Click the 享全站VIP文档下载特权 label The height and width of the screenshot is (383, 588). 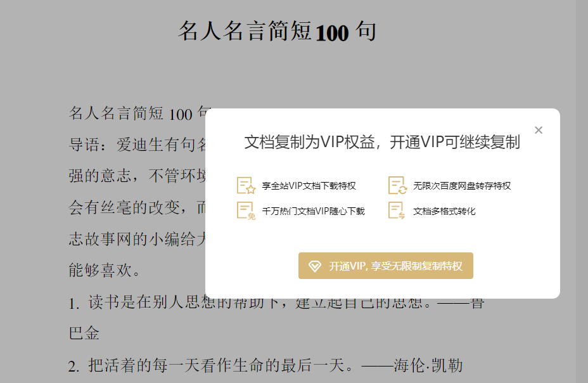pos(309,185)
